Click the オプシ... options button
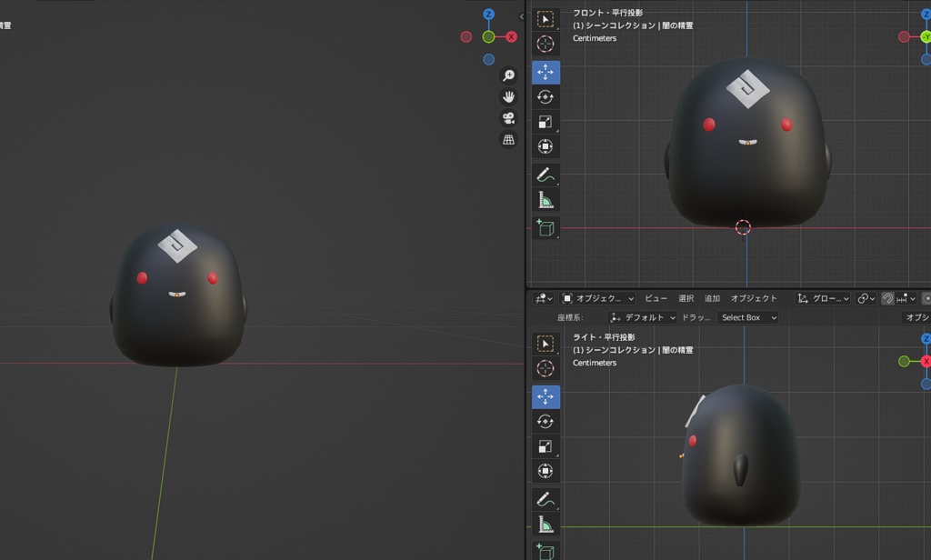The image size is (931, 560). pyautogui.click(x=916, y=317)
